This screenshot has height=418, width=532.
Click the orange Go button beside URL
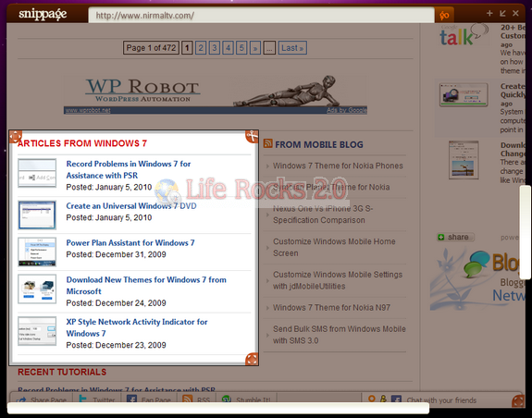click(444, 15)
